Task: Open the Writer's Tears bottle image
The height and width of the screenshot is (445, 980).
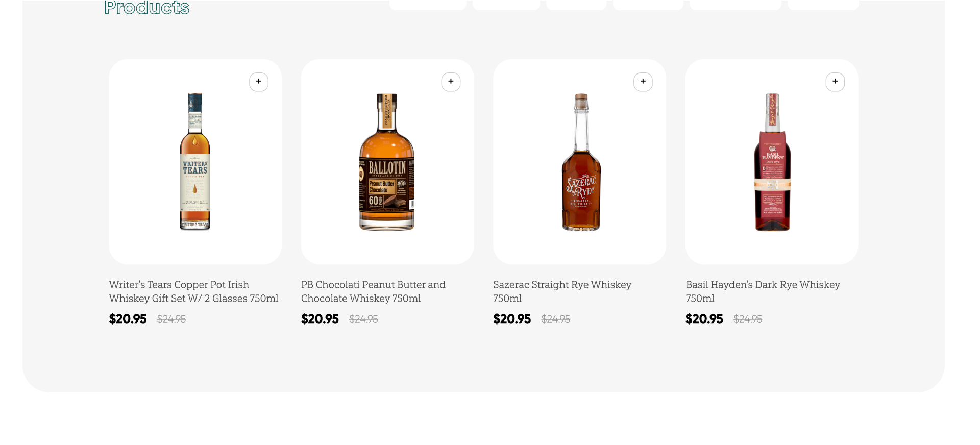Action: [x=195, y=162]
